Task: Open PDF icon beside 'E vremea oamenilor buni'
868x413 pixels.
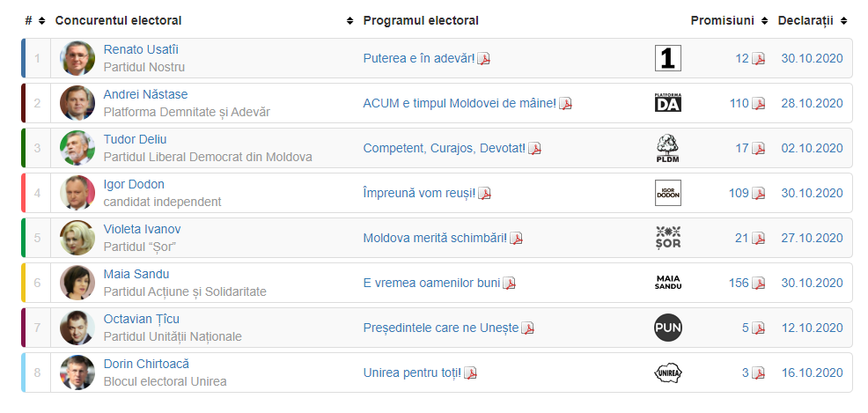Action: pos(509,284)
